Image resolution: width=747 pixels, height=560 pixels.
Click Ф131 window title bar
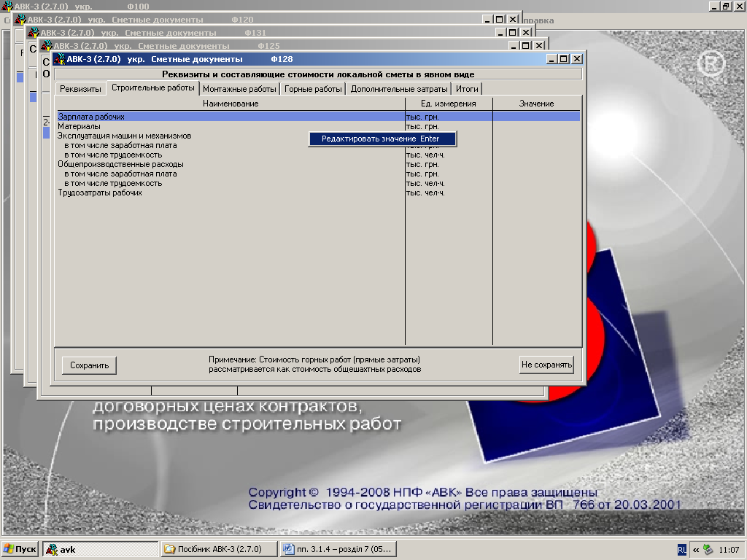[x=281, y=33]
